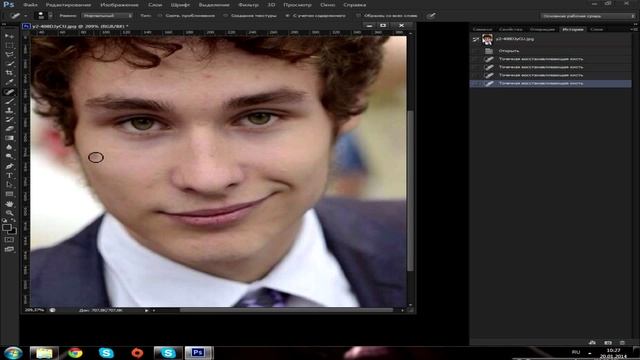640x360 pixels.
Task: Open the Редактирование menu
Action: pyautogui.click(x=68, y=5)
